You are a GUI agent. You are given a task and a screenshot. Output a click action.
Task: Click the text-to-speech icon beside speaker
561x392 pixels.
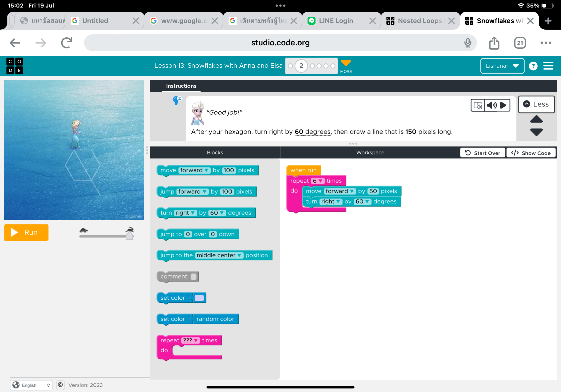(x=477, y=105)
